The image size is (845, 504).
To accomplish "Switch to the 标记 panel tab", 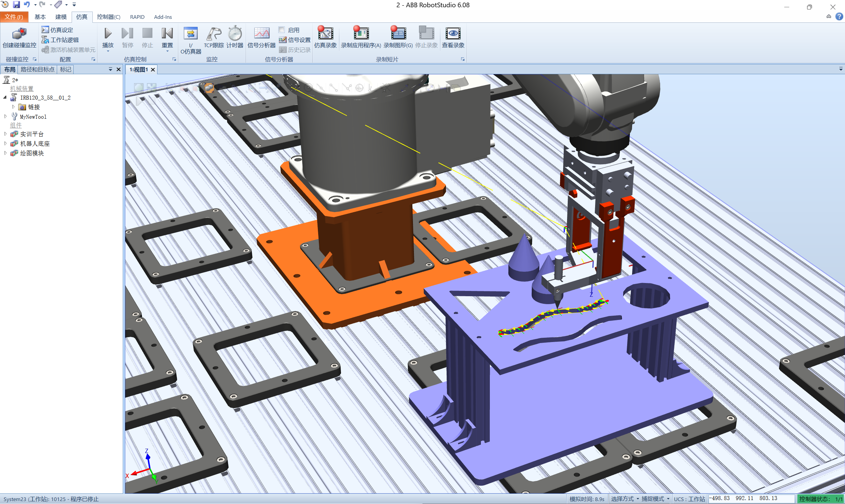I will (66, 69).
